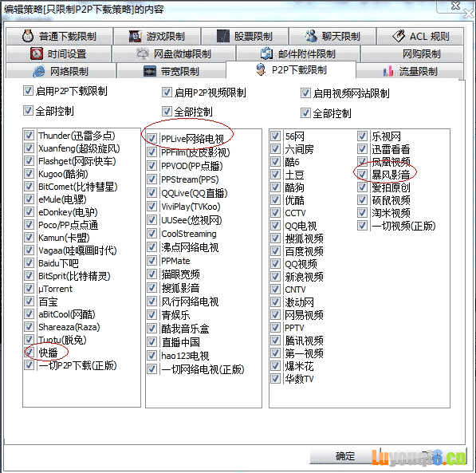Toggle 启用视频网站限制 checkbox
The image size is (476, 473).
(305, 93)
